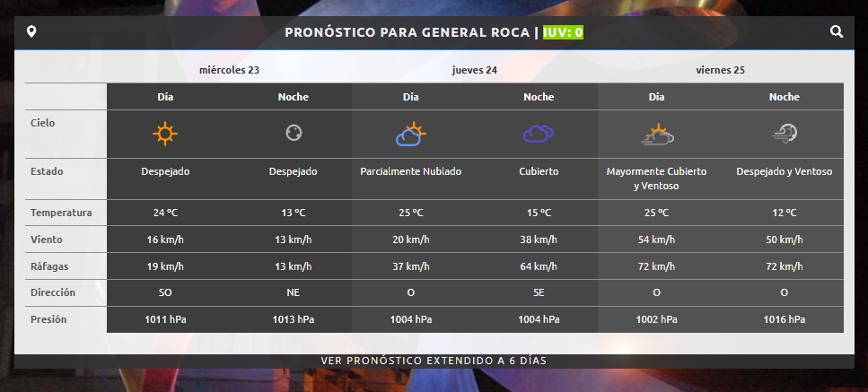Click the Pronóstico para General Roca title
Image resolution: width=868 pixels, height=392 pixels.
[x=408, y=32]
